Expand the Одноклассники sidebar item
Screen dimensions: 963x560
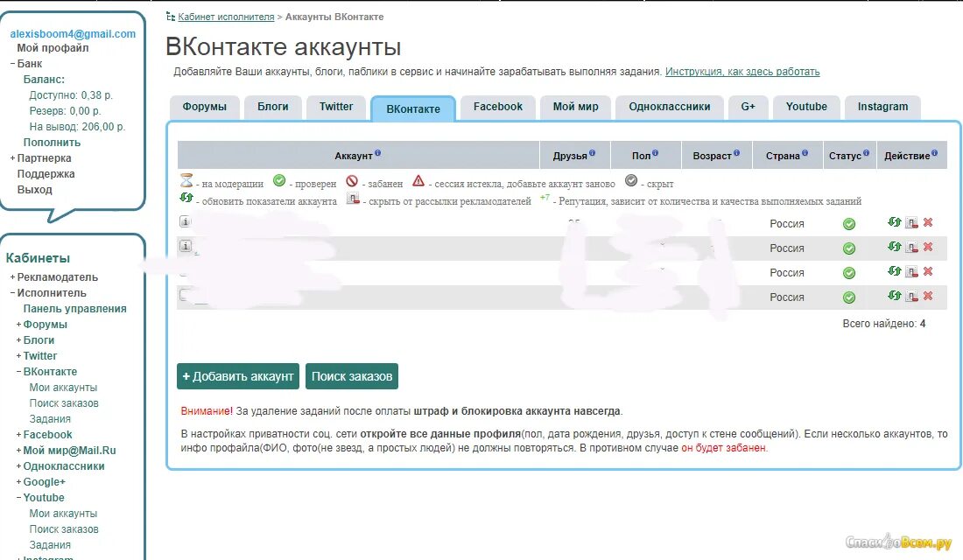[x=18, y=466]
